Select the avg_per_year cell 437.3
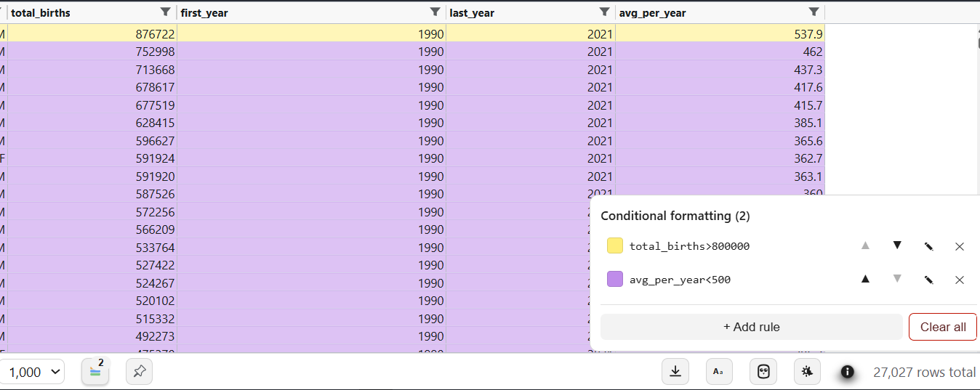The width and height of the screenshot is (980, 390). [x=720, y=70]
